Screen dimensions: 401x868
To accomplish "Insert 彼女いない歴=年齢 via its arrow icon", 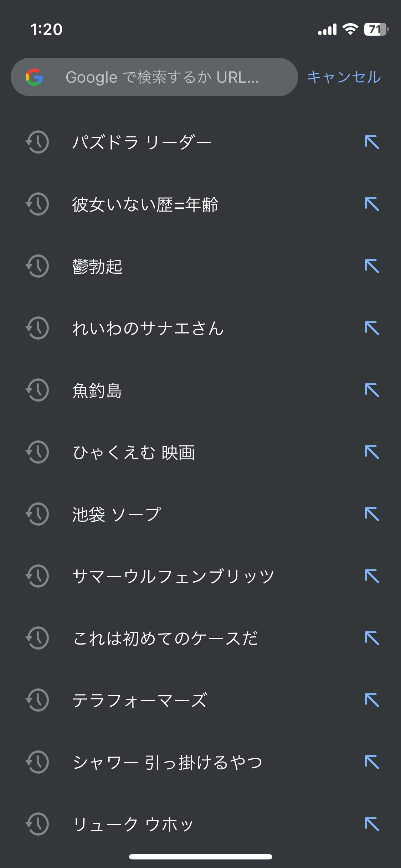I will point(372,204).
